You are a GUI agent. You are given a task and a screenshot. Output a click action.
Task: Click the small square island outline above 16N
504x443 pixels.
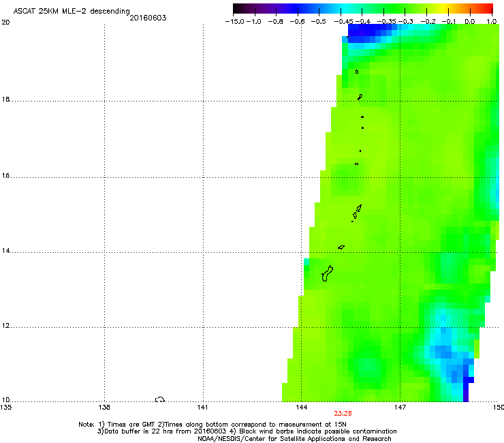[356, 164]
